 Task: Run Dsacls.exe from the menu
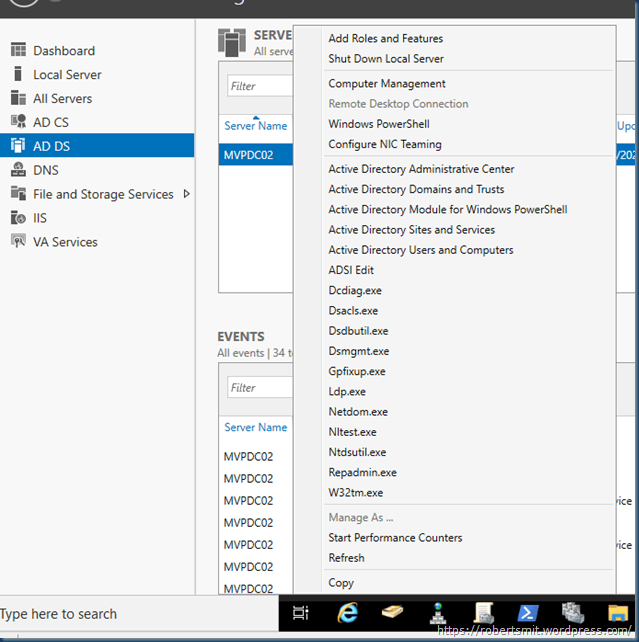pos(353,310)
